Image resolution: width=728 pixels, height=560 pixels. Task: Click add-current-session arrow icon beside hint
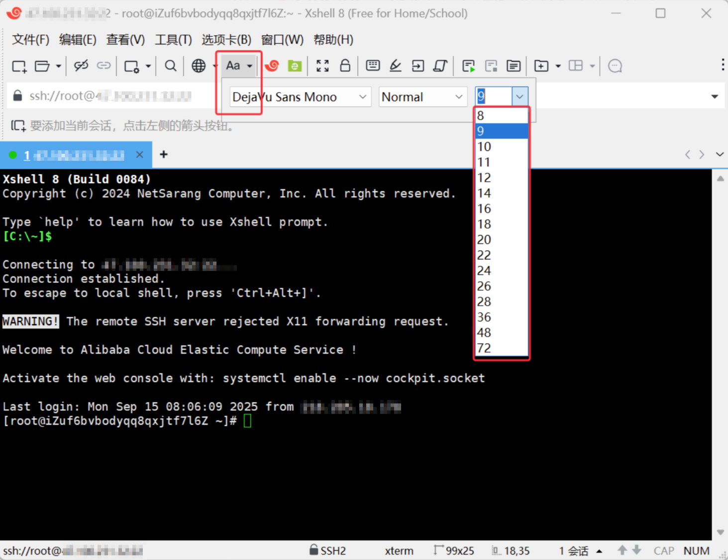pos(18,125)
